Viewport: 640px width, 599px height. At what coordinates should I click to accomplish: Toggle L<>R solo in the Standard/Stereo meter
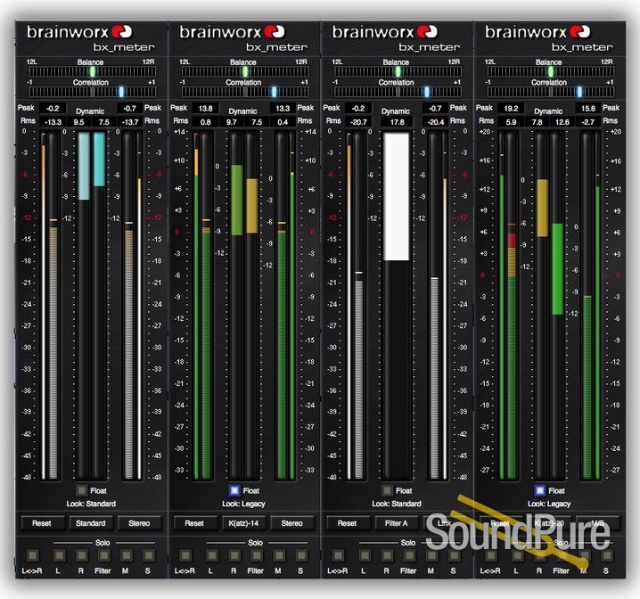pos(33,555)
